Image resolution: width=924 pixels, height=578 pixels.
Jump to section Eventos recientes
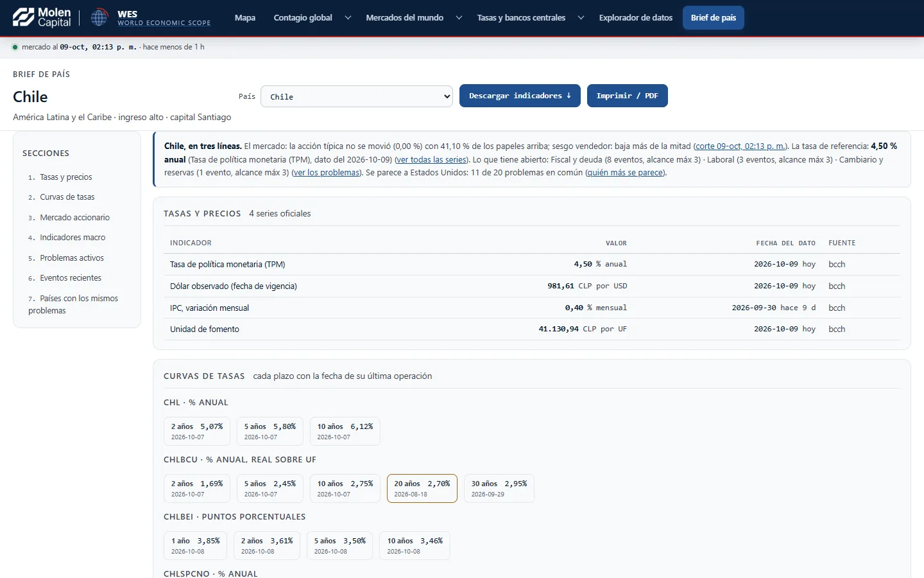(71, 278)
